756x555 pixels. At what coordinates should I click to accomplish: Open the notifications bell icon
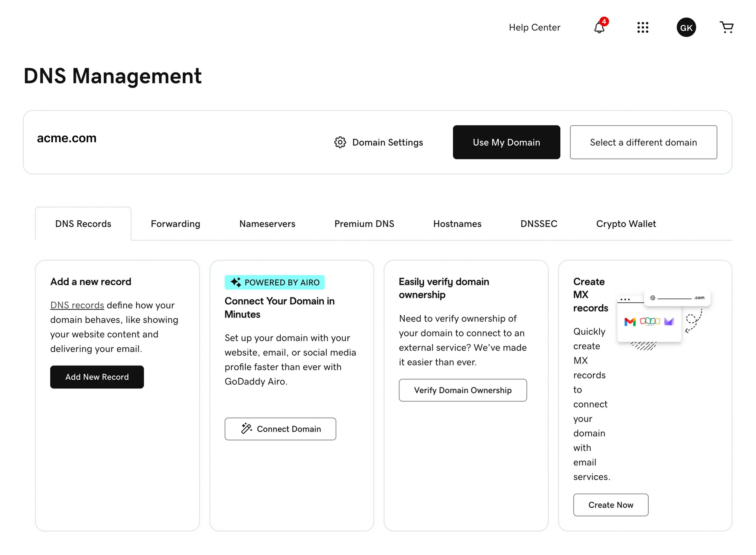click(x=599, y=28)
